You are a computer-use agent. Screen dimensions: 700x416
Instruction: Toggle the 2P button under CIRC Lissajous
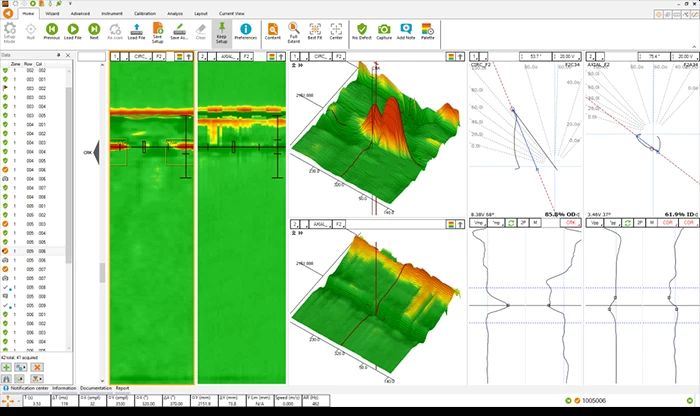click(523, 223)
